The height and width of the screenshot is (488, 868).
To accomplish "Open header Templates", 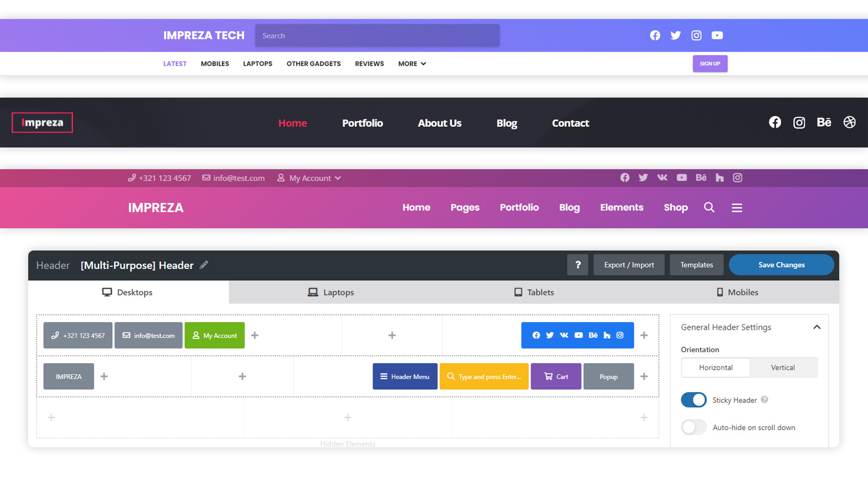I will point(697,265).
